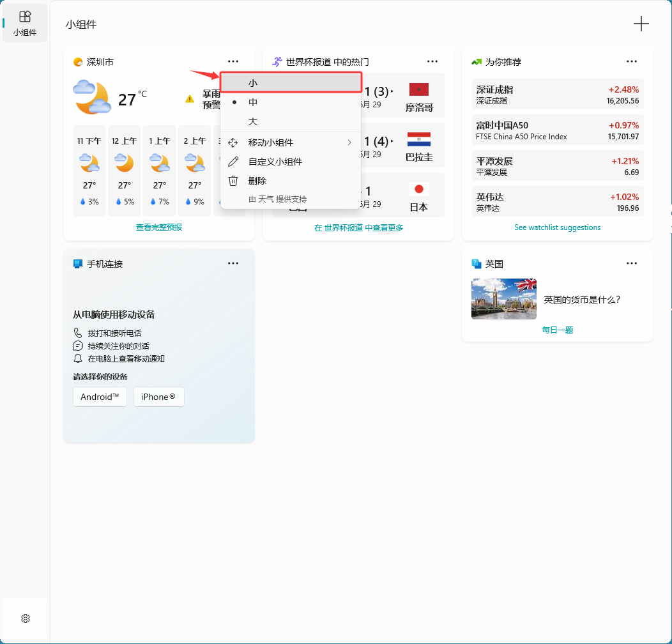672x644 pixels.
Task: Click the 日本 flag in match row
Action: pyautogui.click(x=418, y=189)
